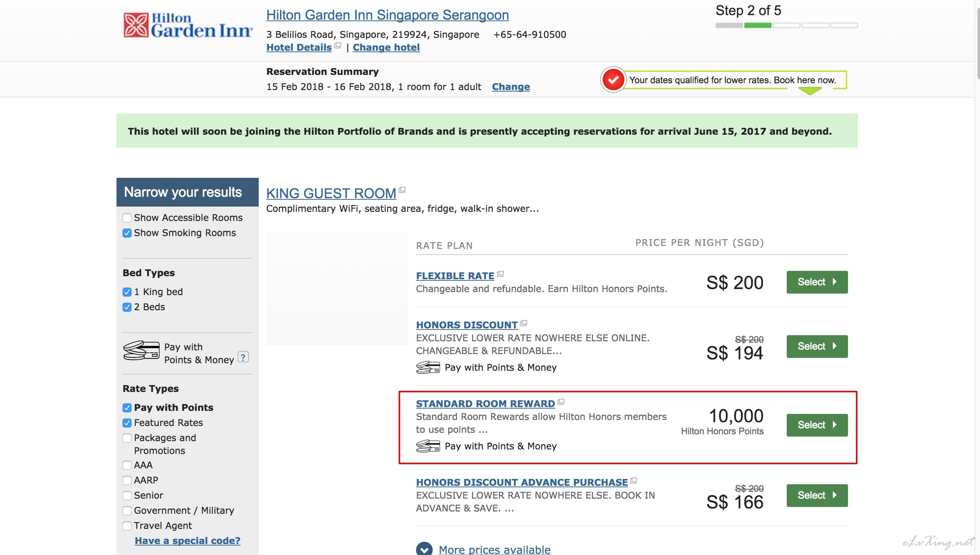Click the 'Pay with Points & Money' sidebar label
980x555 pixels.
click(199, 353)
